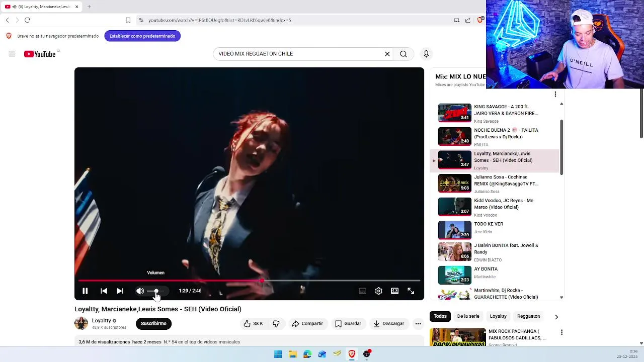Click the Suscribirme button

tap(153, 323)
